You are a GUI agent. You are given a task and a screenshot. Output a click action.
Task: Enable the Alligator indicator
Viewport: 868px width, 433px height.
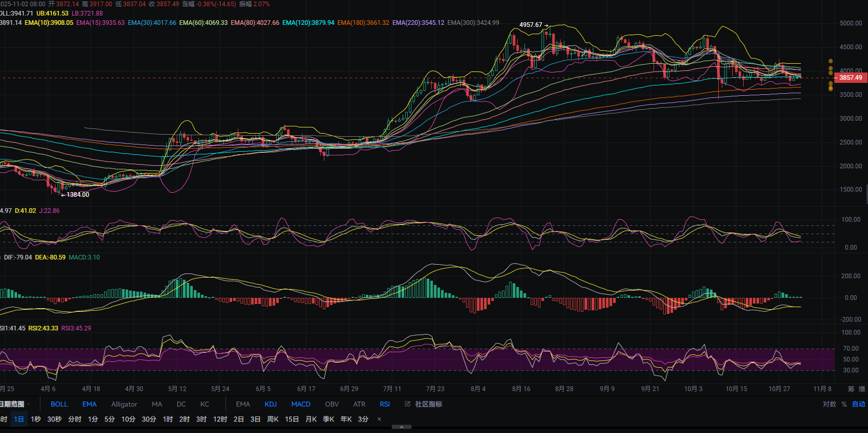[124, 404]
